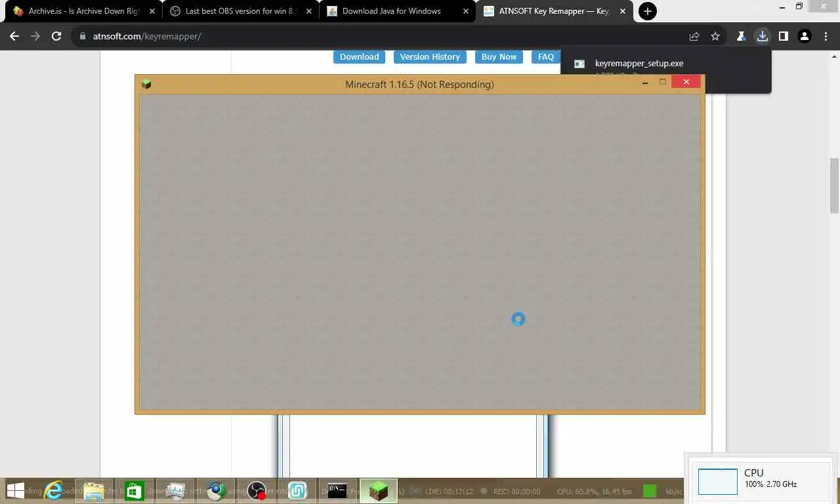The width and height of the screenshot is (840, 504).
Task: Open the Chrome three-dot menu
Action: 825,36
